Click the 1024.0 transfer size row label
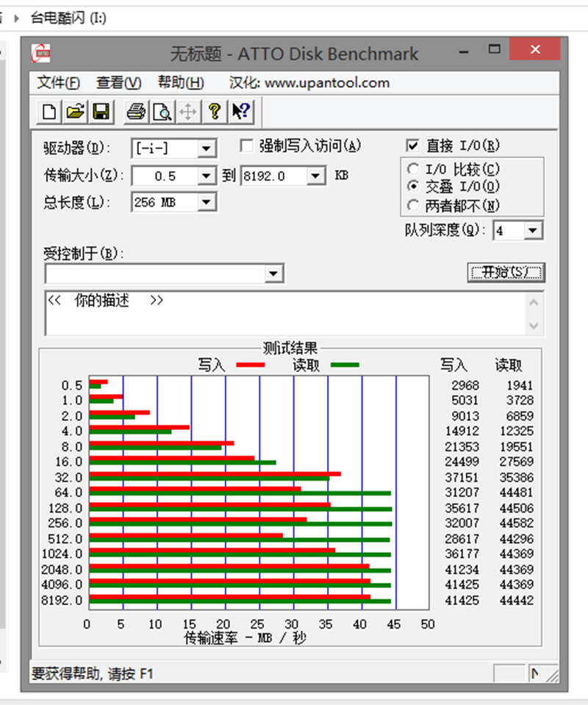 point(62,554)
